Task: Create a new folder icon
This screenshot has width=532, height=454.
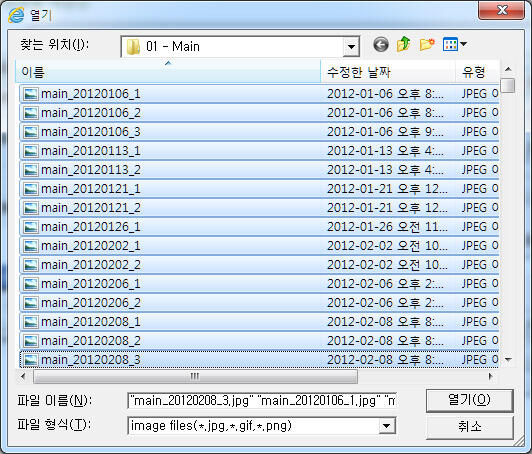Action: point(427,44)
